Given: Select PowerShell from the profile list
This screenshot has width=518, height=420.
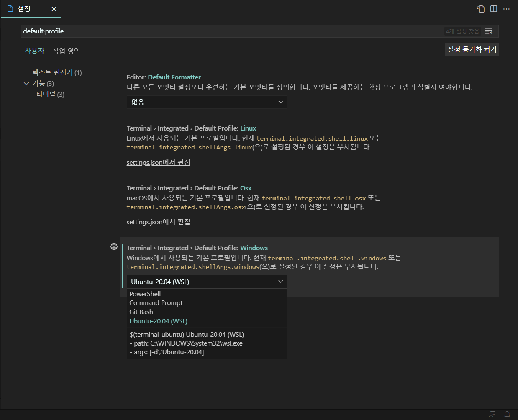Looking at the screenshot, I should 145,294.
